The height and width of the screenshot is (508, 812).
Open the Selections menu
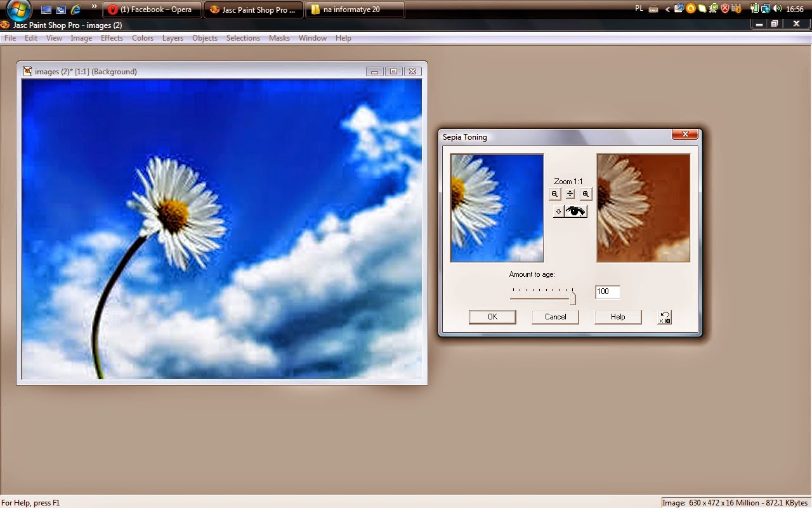[x=243, y=38]
